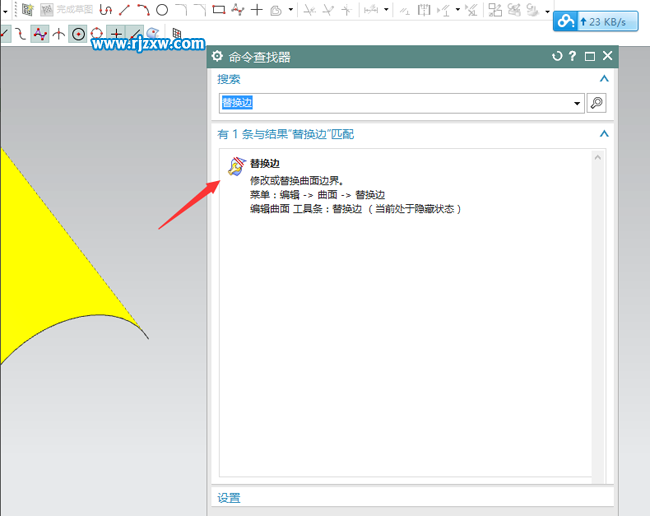Click the Make Corner icon
The width and height of the screenshot is (650, 516).
point(347,10)
